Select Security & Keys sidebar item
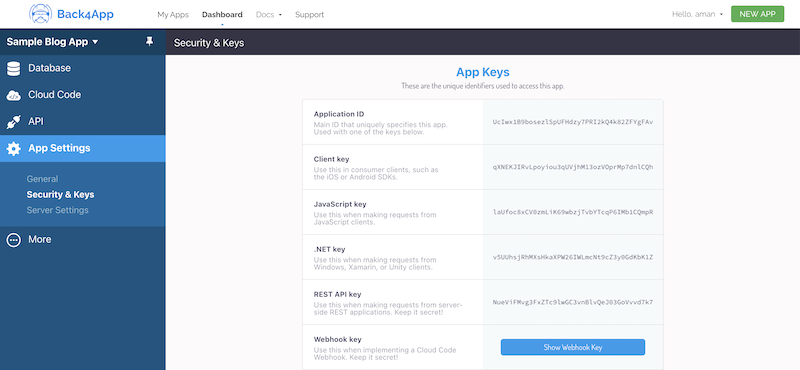 60,194
